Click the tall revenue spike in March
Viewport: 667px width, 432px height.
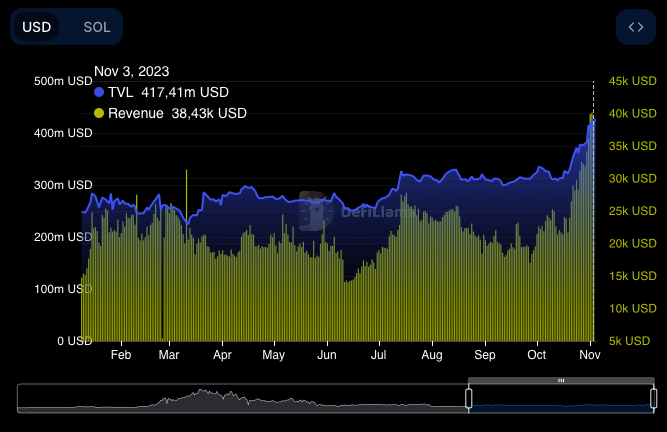186,185
